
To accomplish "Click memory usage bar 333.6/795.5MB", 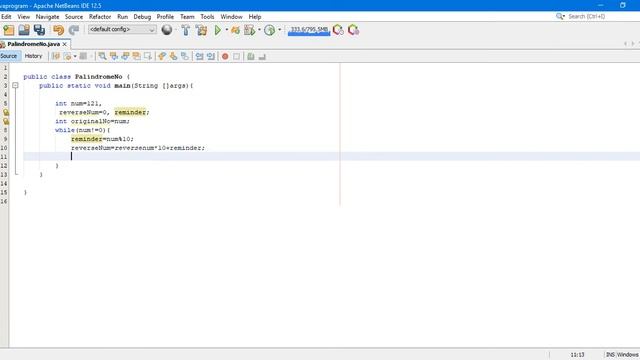I will (x=309, y=30).
